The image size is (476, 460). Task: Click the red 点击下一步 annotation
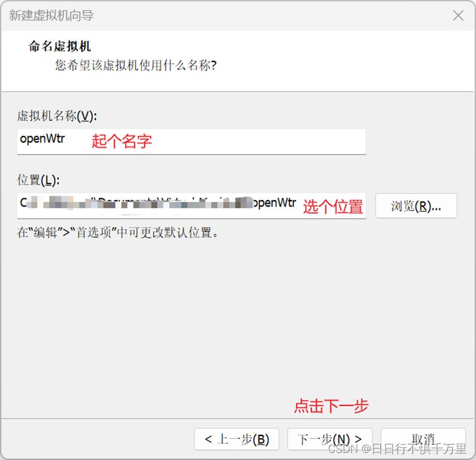330,405
